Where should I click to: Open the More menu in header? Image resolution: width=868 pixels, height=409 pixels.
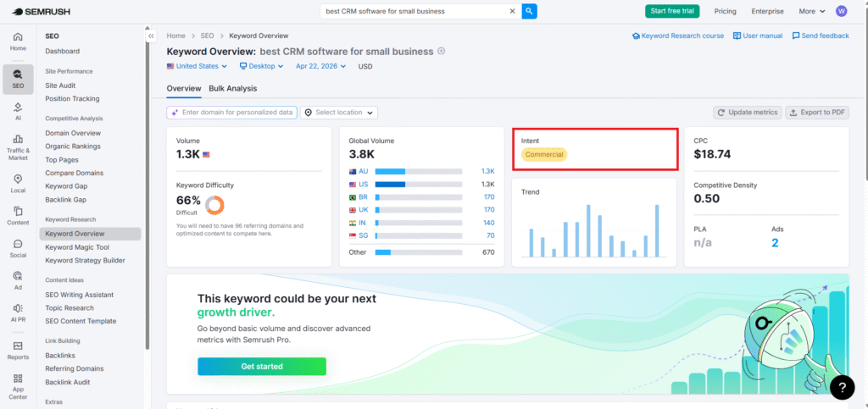coord(810,12)
